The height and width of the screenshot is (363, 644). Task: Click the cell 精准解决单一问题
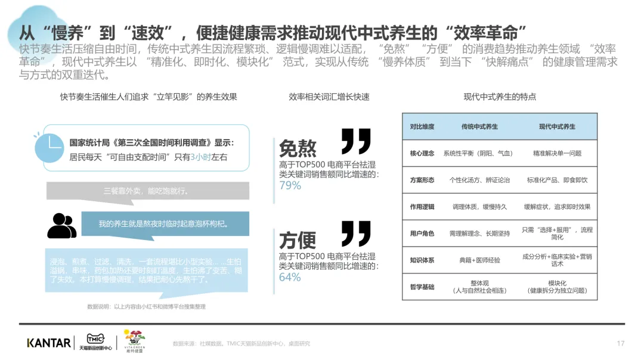pos(557,153)
